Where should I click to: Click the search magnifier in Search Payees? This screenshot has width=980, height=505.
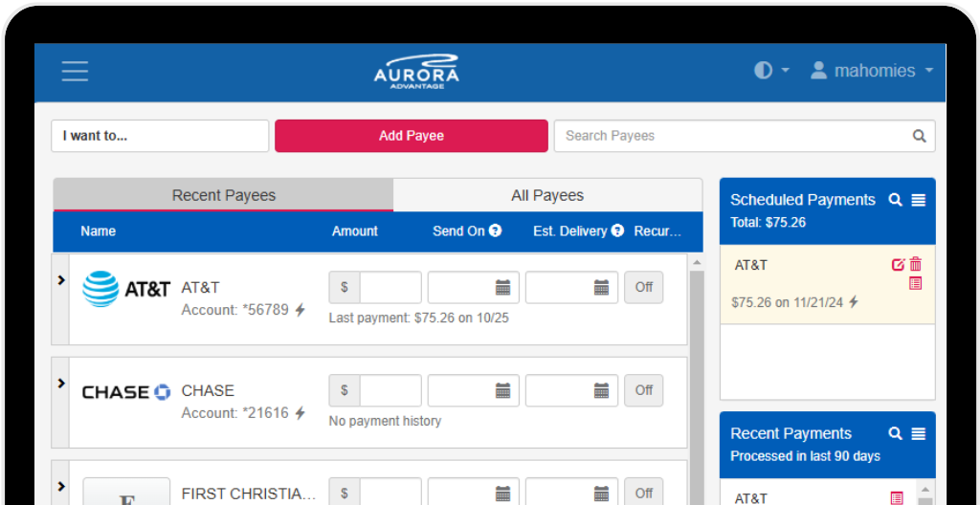click(919, 136)
